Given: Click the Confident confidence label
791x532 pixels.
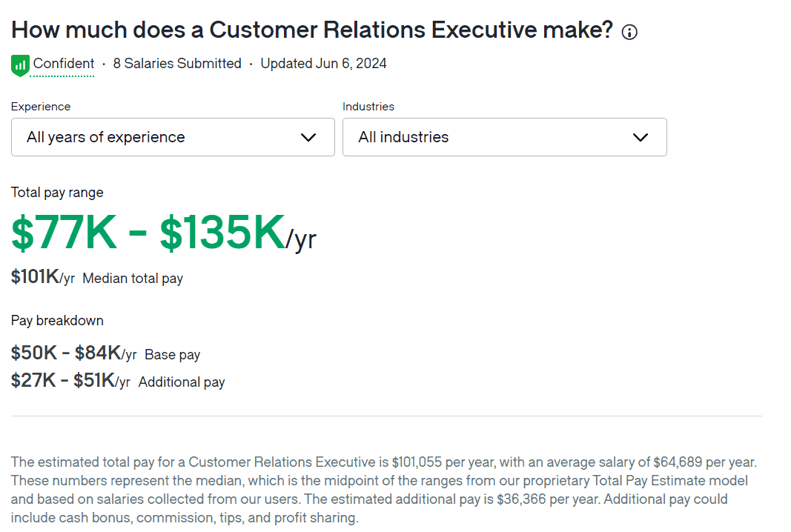Looking at the screenshot, I should point(64,64).
